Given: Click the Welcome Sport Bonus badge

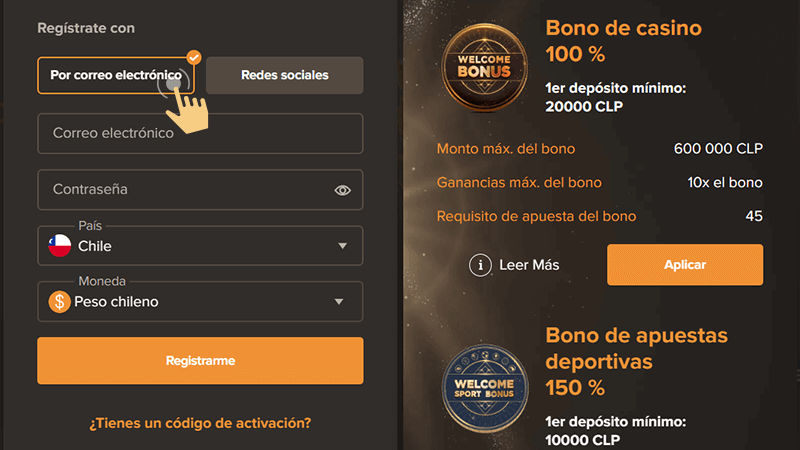Looking at the screenshot, I should tap(485, 389).
